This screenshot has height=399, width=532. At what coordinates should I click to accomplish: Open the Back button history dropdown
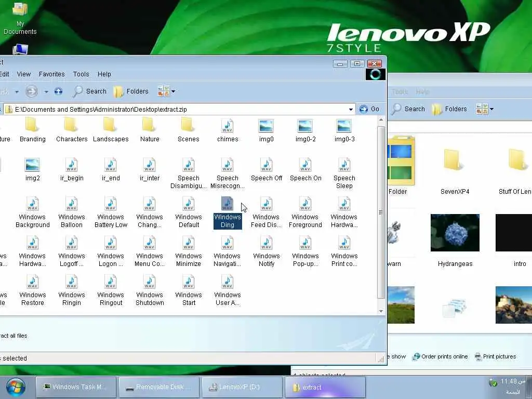(x=17, y=91)
